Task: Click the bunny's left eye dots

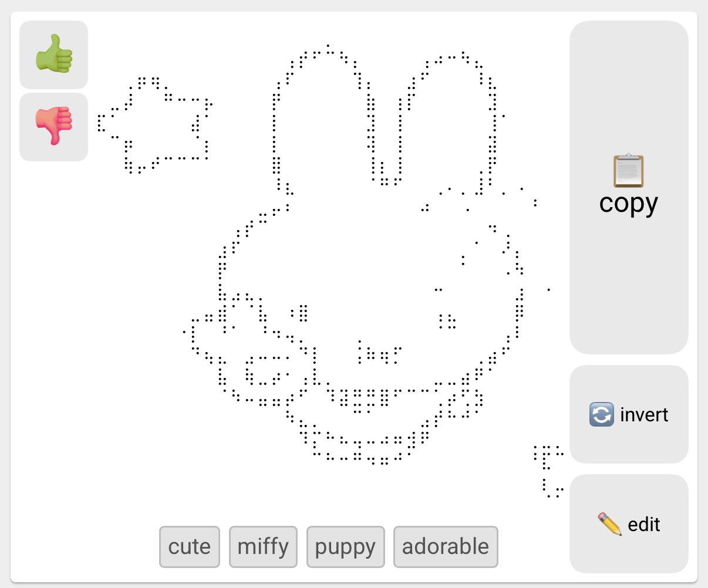Action: (300, 313)
